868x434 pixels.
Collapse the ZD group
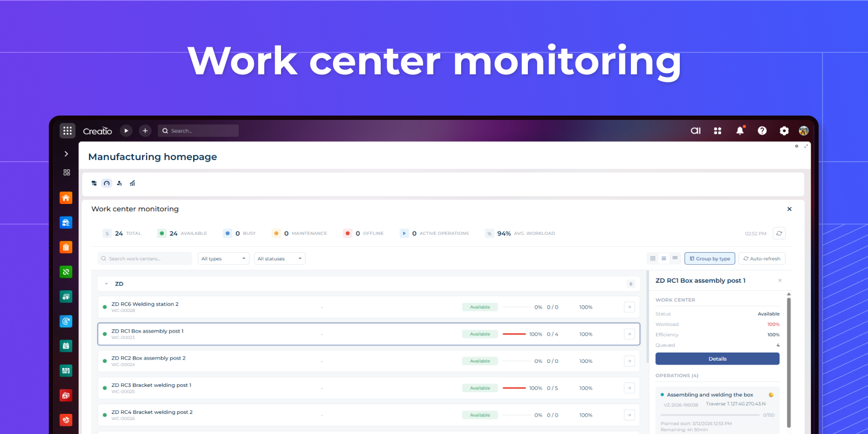pyautogui.click(x=106, y=284)
